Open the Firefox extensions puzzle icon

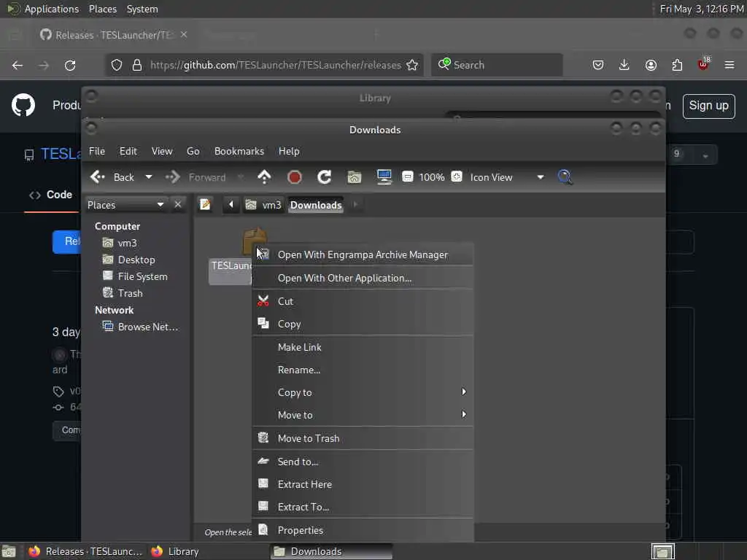[x=677, y=65]
